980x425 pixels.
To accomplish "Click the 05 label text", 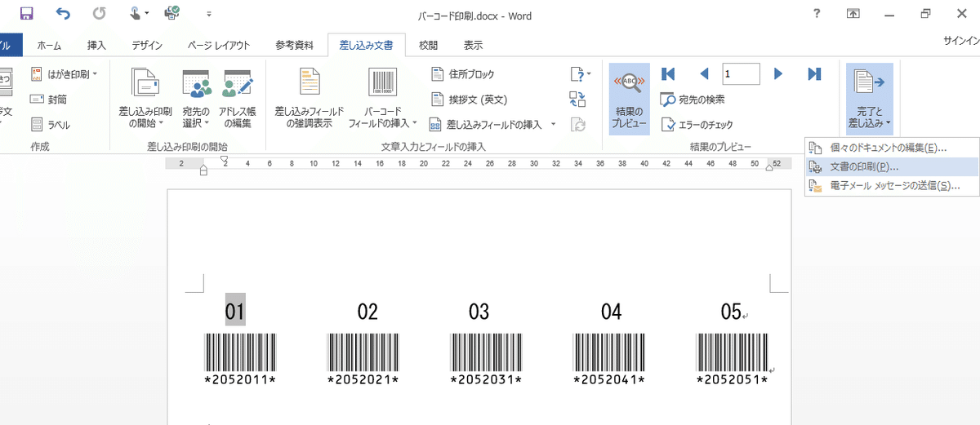I will pos(730,312).
